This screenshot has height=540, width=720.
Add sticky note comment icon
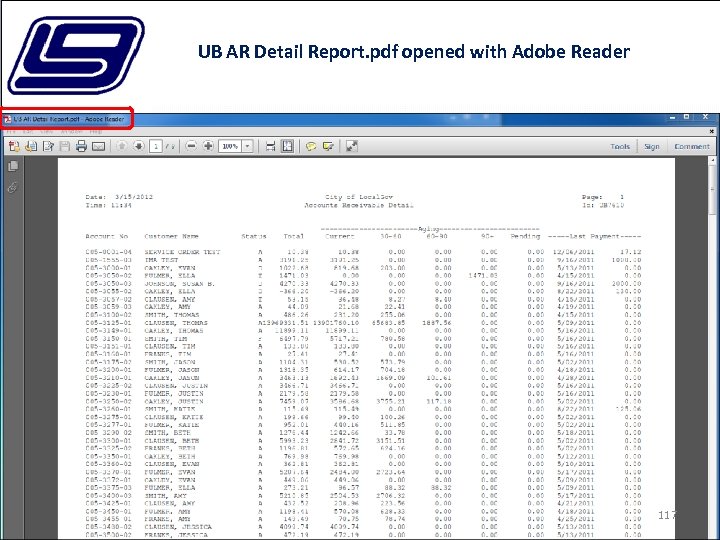(311, 146)
